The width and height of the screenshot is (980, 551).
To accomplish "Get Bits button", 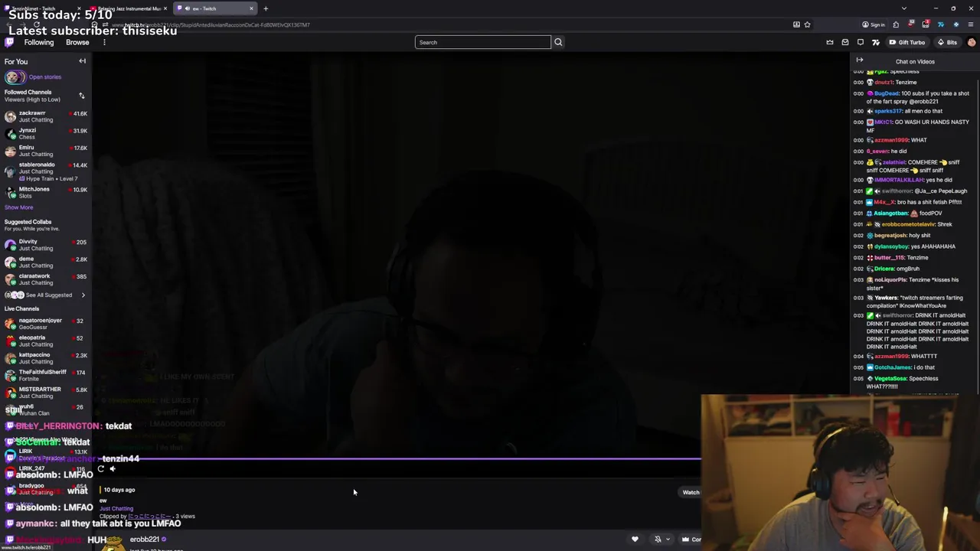I will pos(947,42).
